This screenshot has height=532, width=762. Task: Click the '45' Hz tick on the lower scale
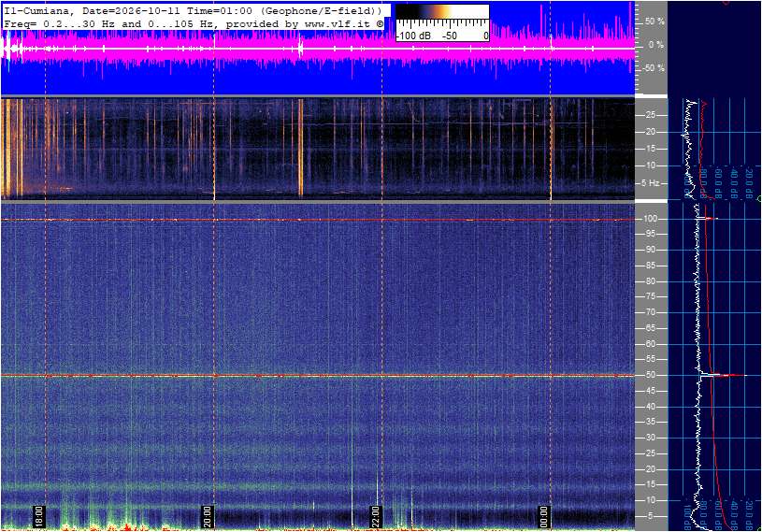click(650, 391)
